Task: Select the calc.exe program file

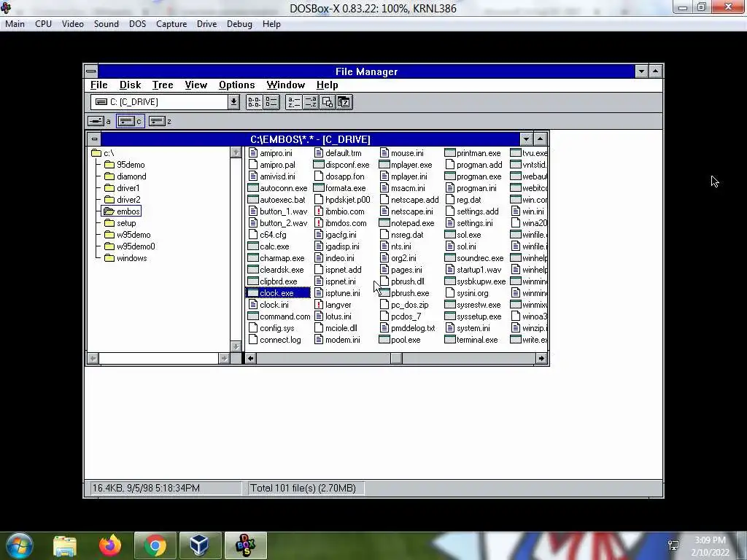Action: click(268, 246)
